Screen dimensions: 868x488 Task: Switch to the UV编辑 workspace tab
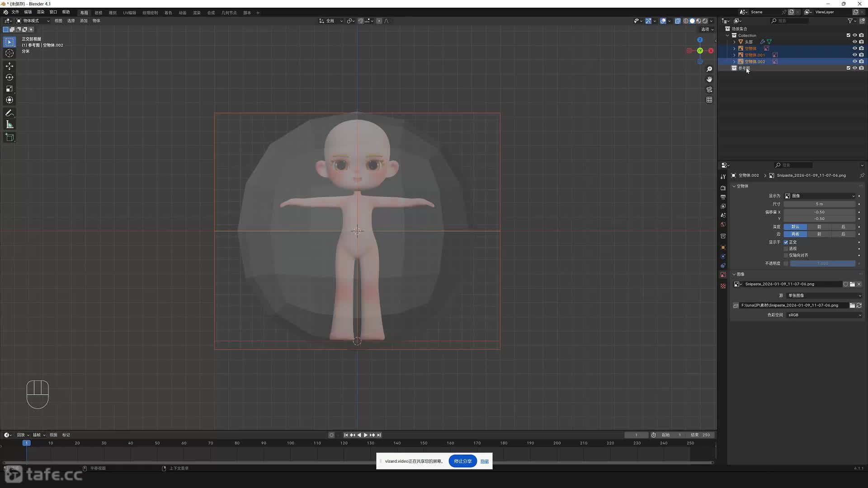(x=129, y=13)
